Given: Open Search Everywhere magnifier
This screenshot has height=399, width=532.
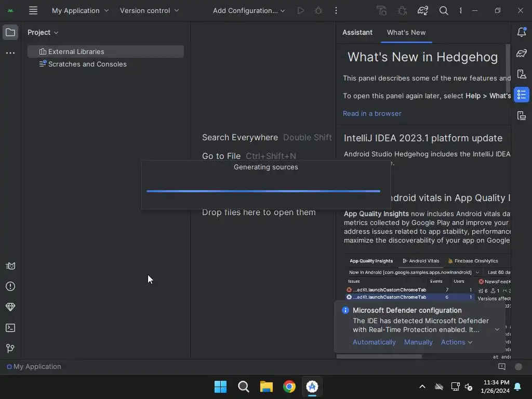Looking at the screenshot, I should pos(444,10).
